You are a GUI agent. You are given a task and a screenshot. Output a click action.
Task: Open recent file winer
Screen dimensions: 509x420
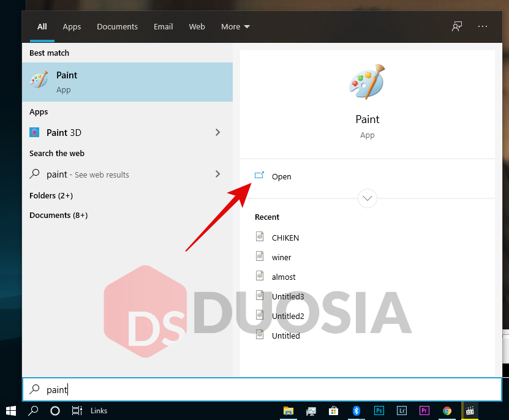pos(281,257)
